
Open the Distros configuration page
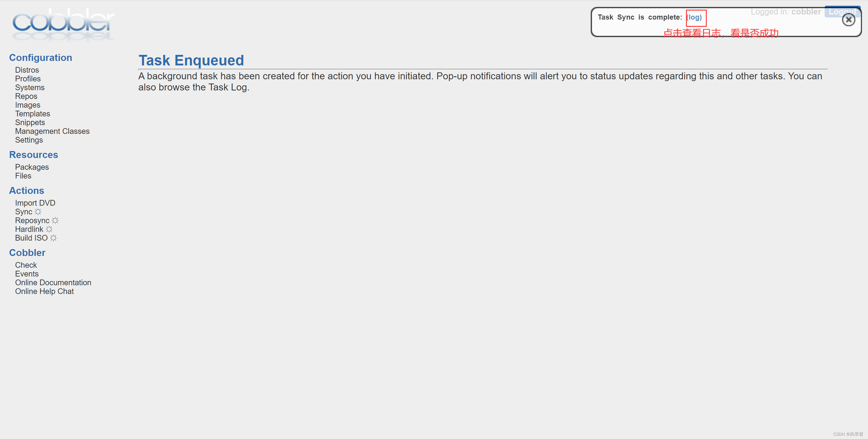click(x=27, y=70)
